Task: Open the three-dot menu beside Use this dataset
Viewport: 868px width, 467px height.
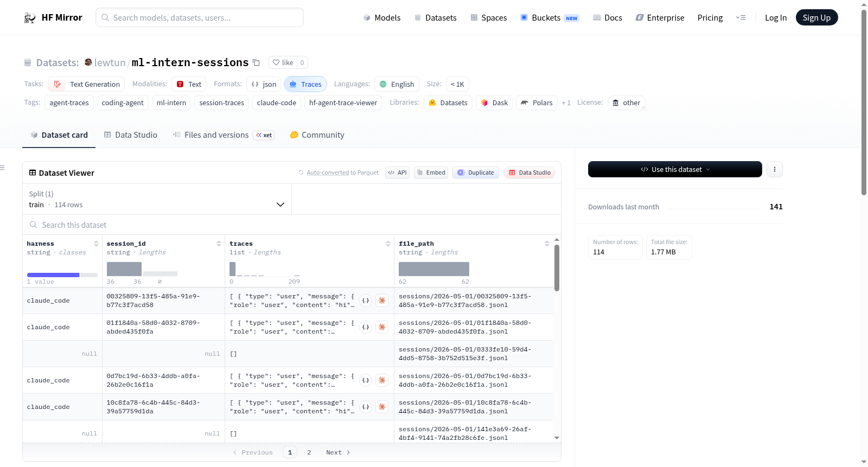Action: pyautogui.click(x=774, y=169)
